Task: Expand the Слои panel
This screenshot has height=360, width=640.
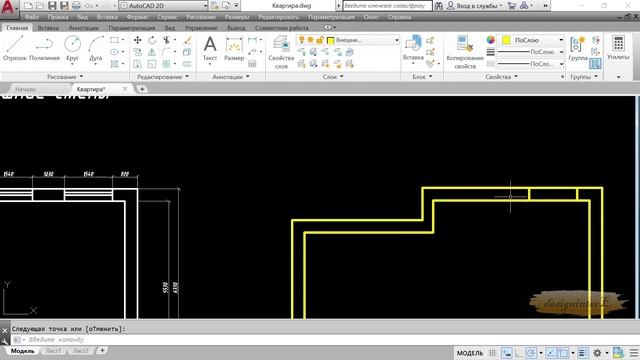Action: (333, 77)
